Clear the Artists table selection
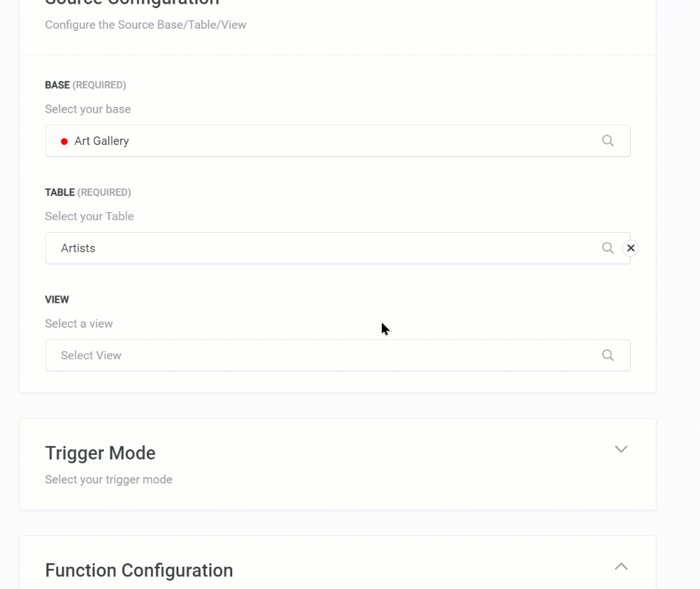This screenshot has width=700, height=589. (630, 248)
